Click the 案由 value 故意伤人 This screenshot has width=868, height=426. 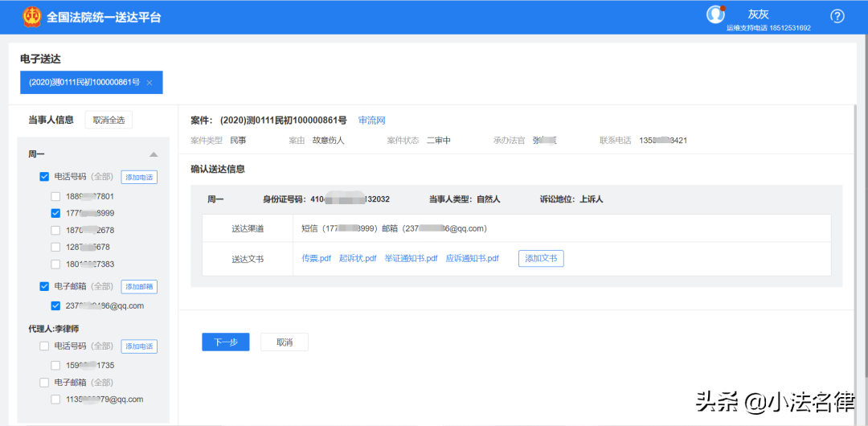click(328, 141)
